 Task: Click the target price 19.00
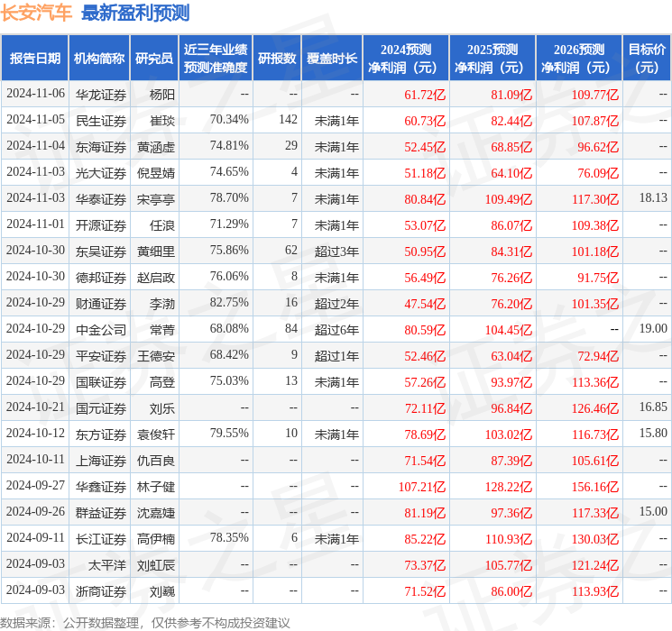click(x=653, y=328)
